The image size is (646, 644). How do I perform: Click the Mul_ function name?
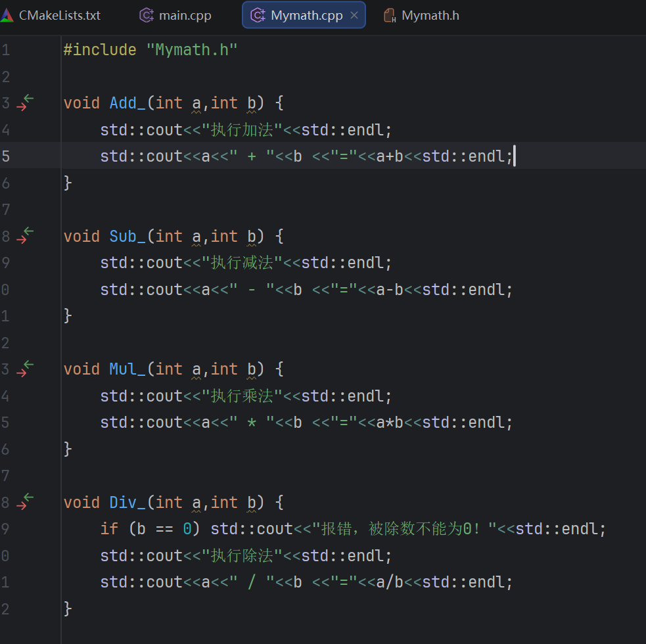pos(127,369)
